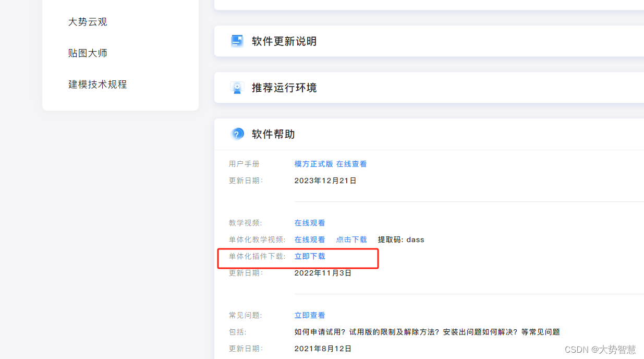Open 贴图大师 in the sidebar
644x359 pixels.
pyautogui.click(x=88, y=53)
